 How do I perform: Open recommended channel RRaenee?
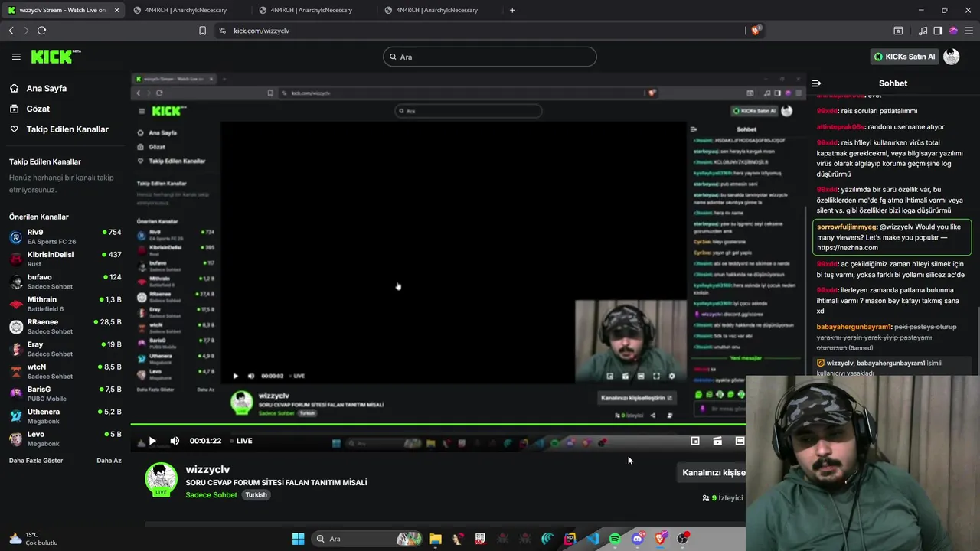[65, 326]
